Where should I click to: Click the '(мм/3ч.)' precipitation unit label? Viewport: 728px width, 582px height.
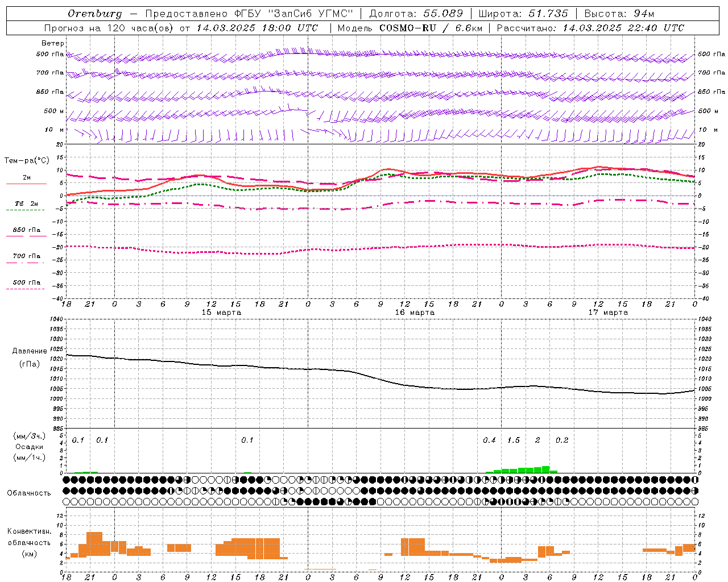click(30, 436)
